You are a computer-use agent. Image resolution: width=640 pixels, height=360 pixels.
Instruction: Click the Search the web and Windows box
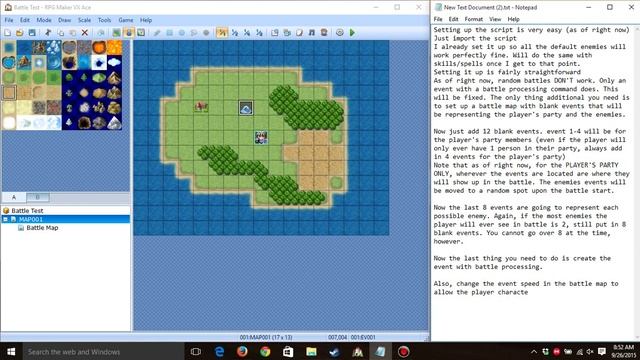tap(103, 351)
